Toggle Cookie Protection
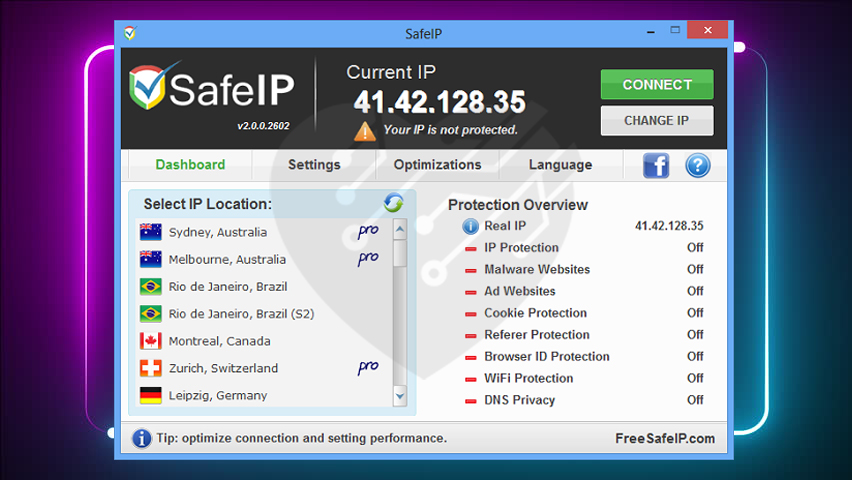Screen dimensions: 852x480 [584, 313]
